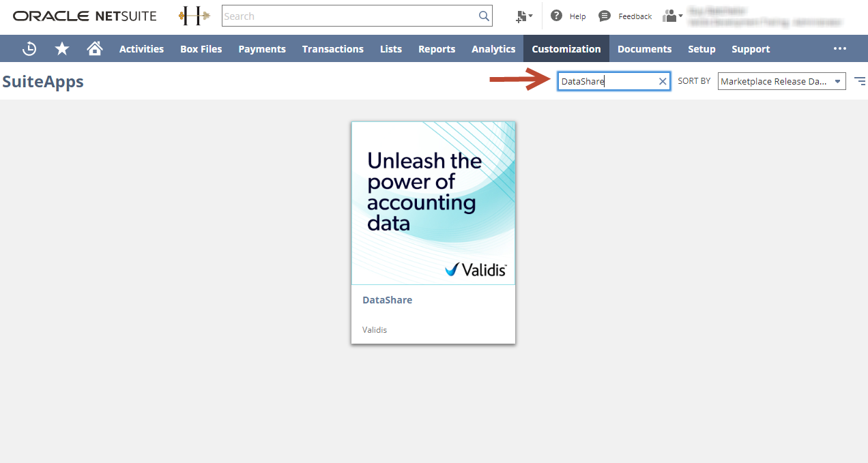The height and width of the screenshot is (463, 868).
Task: Click the Feedback speech bubble icon
Action: 604,16
